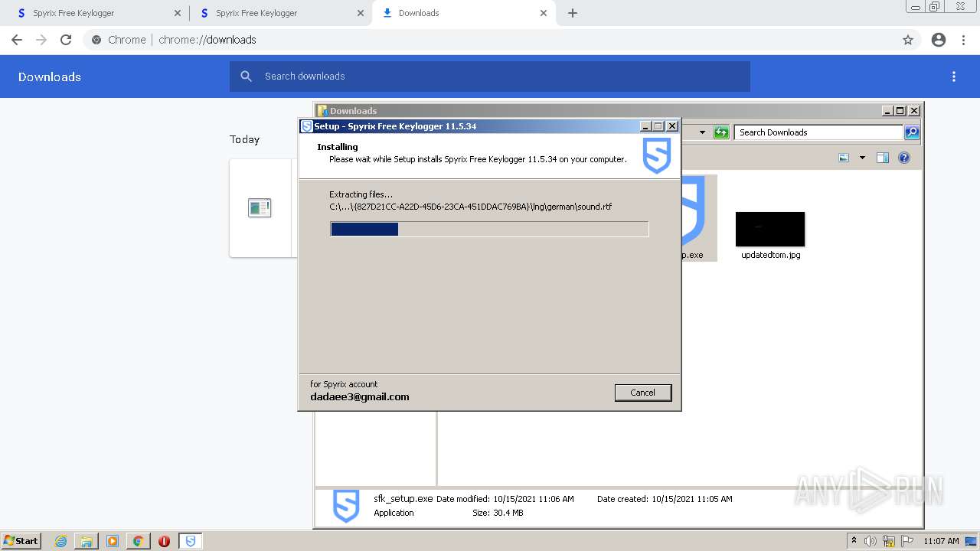Toggle the Explorer preview pane
Viewport: 980px width, 551px height.
(x=883, y=158)
